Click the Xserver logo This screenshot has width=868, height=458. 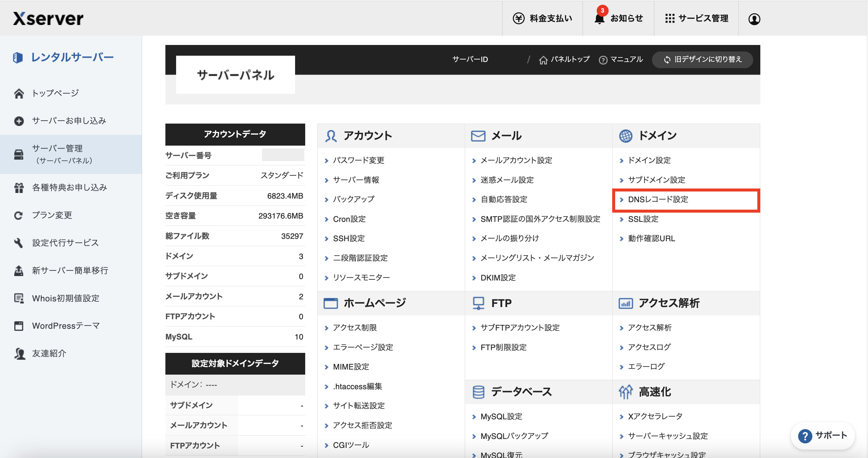(48, 18)
